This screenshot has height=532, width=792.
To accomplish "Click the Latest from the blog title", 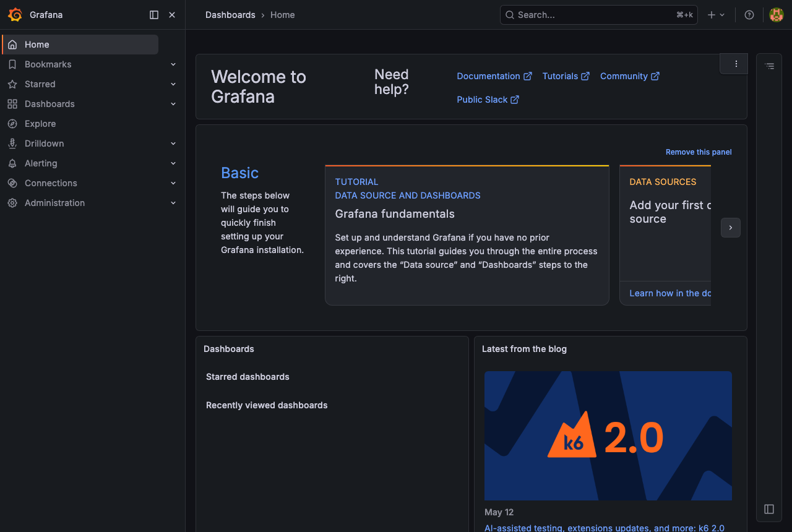I will tap(524, 349).
